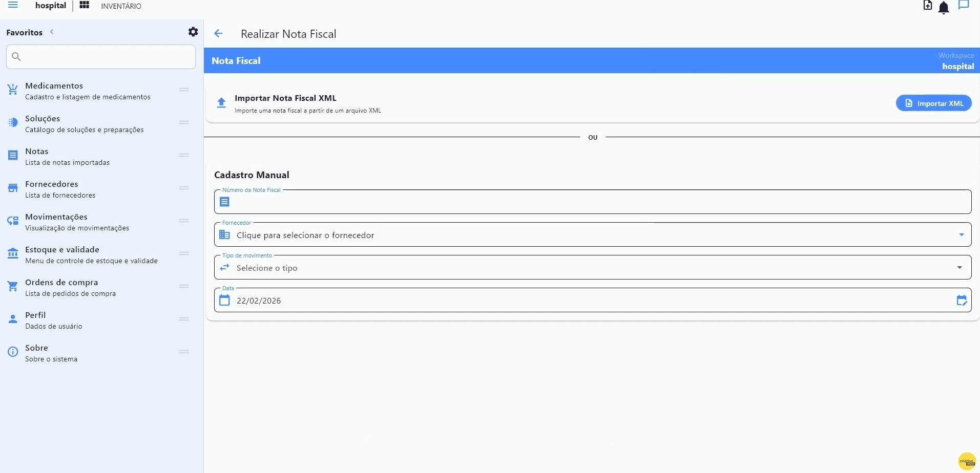Click the apps grid icon beside hospital
The image size is (980, 473).
[85, 6]
